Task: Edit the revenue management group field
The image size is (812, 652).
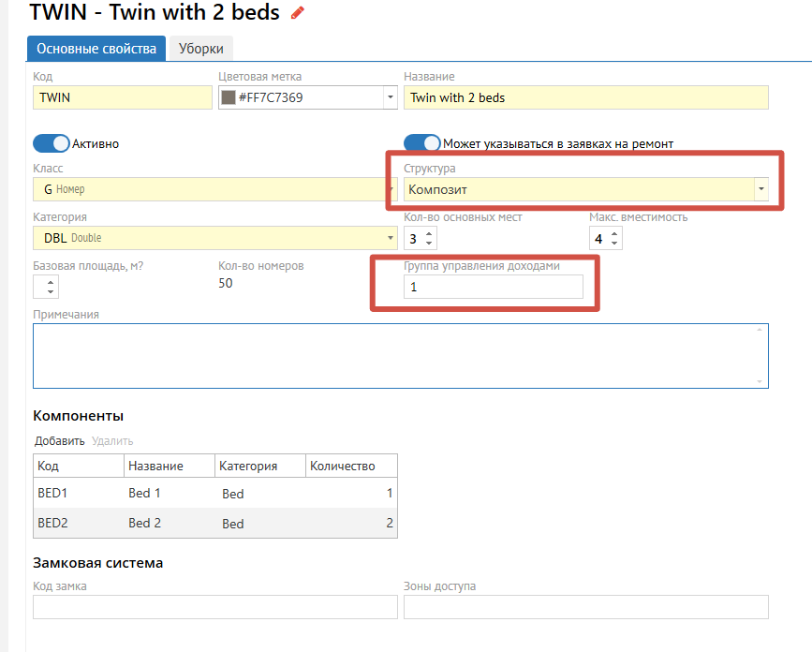Action: point(493,287)
